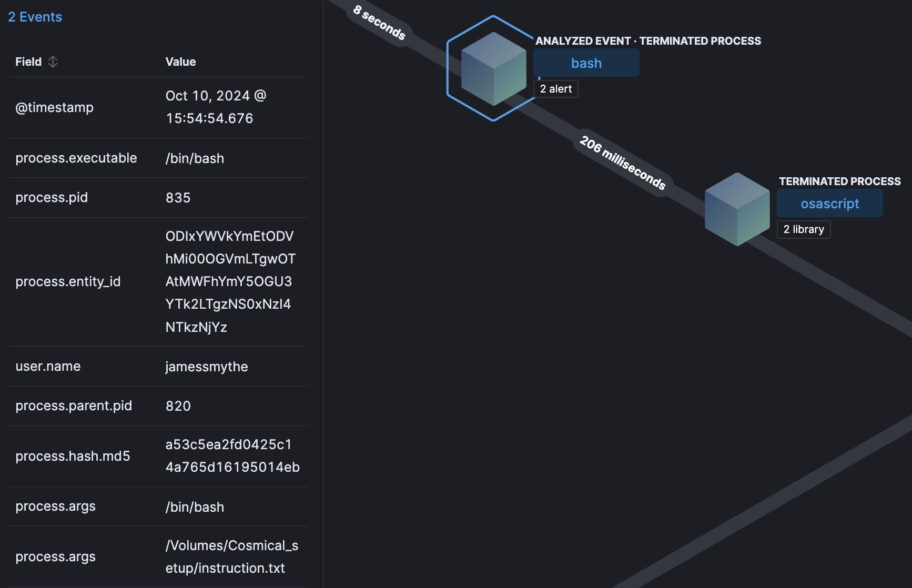Select the timestamp value Oct 10, 2024 @ 15:54:54.676

(216, 107)
